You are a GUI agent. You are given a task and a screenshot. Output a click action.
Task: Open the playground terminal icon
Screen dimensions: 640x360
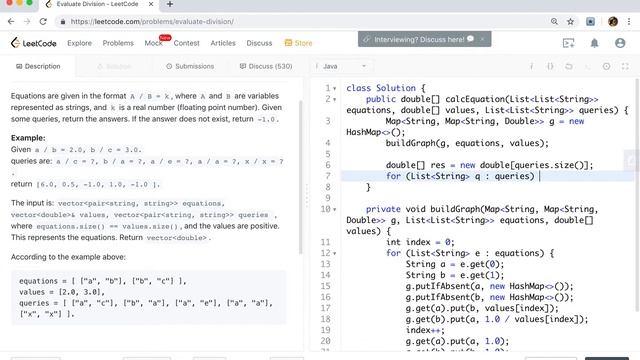[568, 43]
